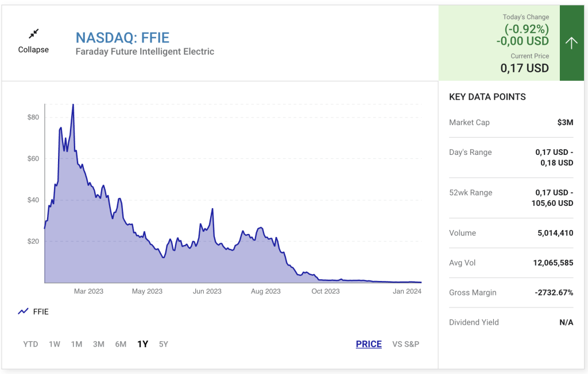Click the Avg Vol label
588x374 pixels.
point(462,263)
